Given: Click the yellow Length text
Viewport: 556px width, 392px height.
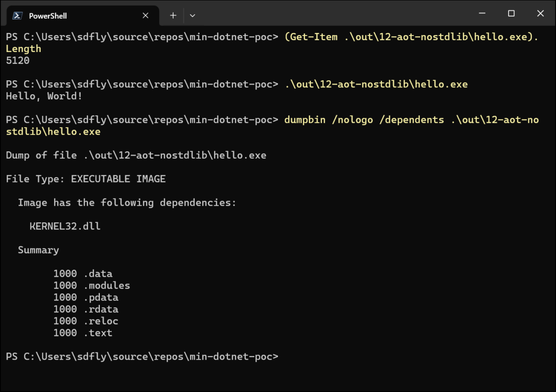Looking at the screenshot, I should [x=23, y=49].
